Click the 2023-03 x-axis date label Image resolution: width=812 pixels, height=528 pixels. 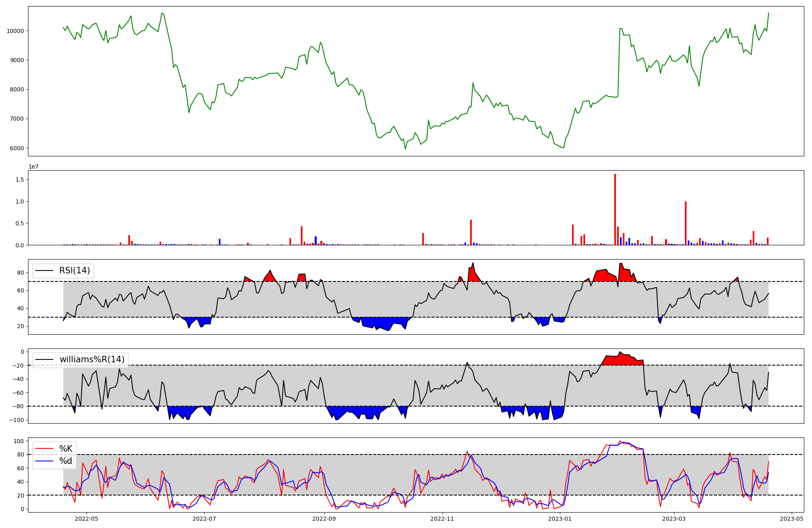[674, 519]
